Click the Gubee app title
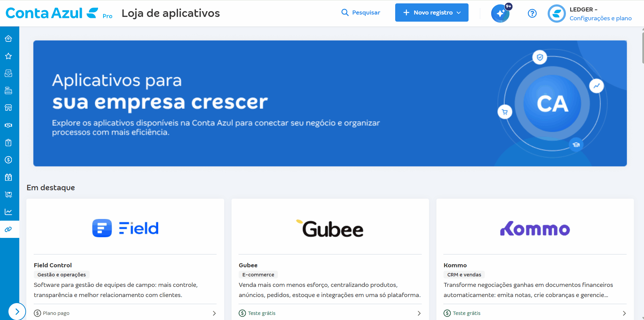 [248, 265]
